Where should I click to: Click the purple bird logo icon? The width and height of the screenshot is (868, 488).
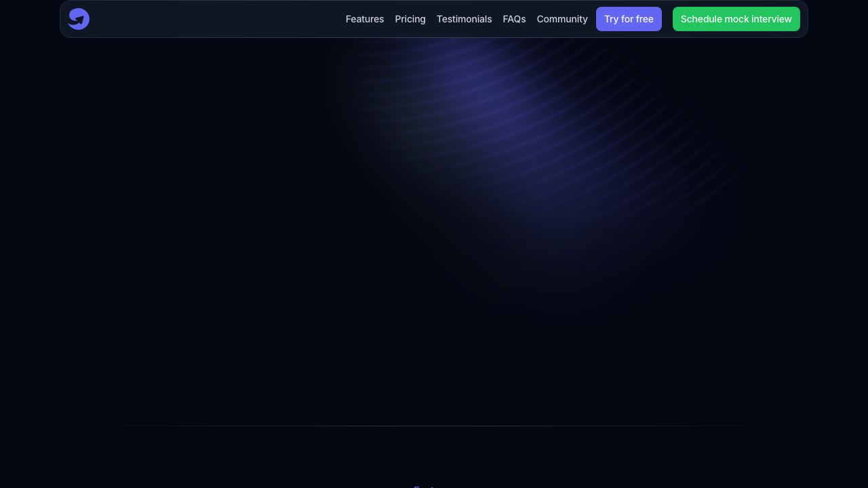click(x=79, y=19)
